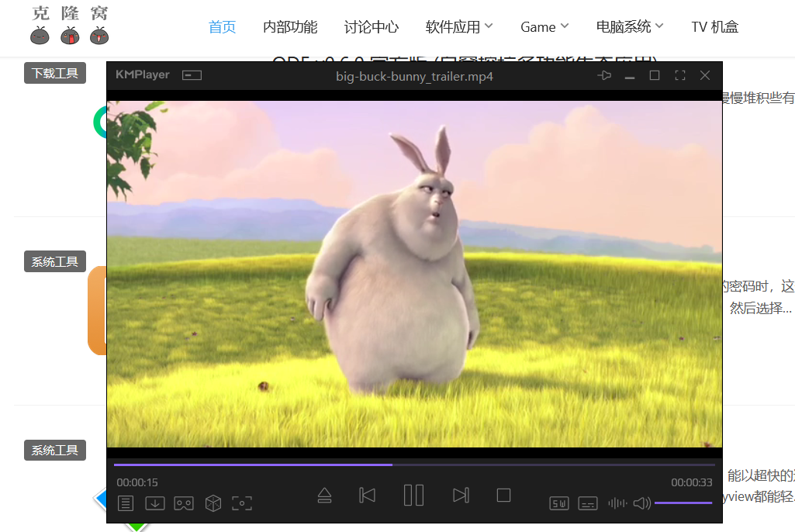Click the 系统工具 tag beside the blue and green icon
Image resolution: width=795 pixels, height=532 pixels.
coord(55,451)
